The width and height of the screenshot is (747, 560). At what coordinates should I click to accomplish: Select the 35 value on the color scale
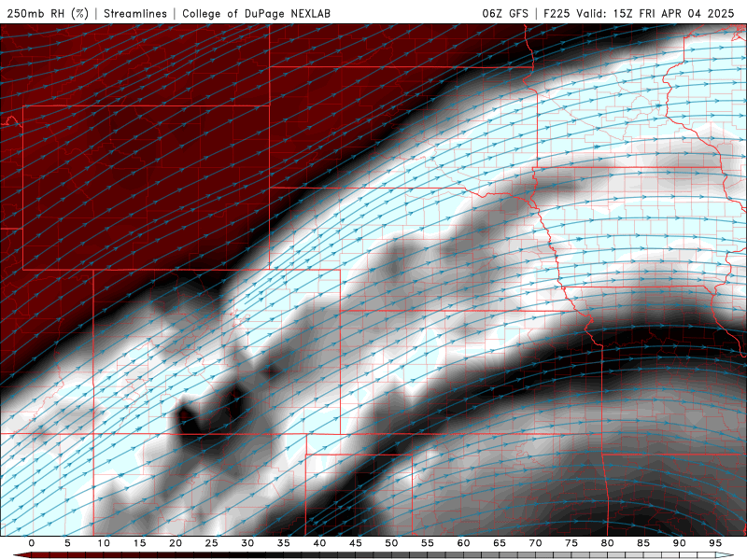[x=284, y=543]
